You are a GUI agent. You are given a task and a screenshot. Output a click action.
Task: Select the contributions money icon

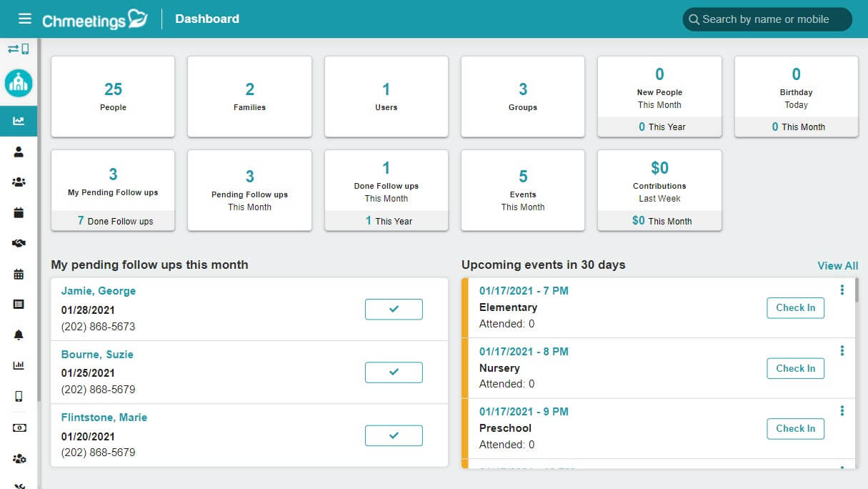coord(19,427)
